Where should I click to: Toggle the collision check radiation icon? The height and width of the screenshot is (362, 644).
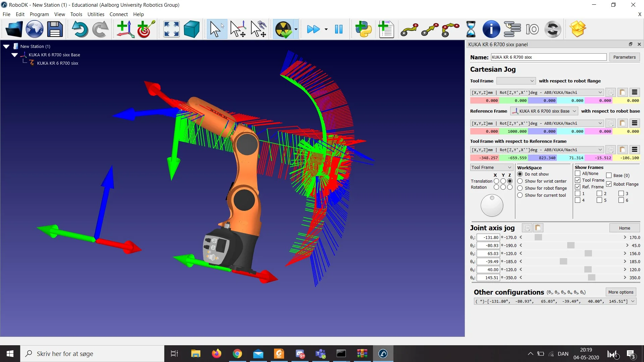point(283,29)
